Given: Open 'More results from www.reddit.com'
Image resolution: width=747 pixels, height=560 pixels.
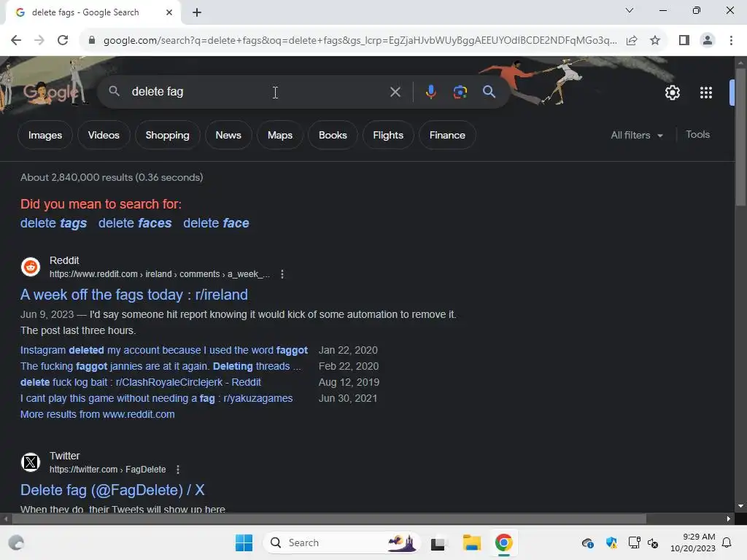Looking at the screenshot, I should (x=97, y=414).
